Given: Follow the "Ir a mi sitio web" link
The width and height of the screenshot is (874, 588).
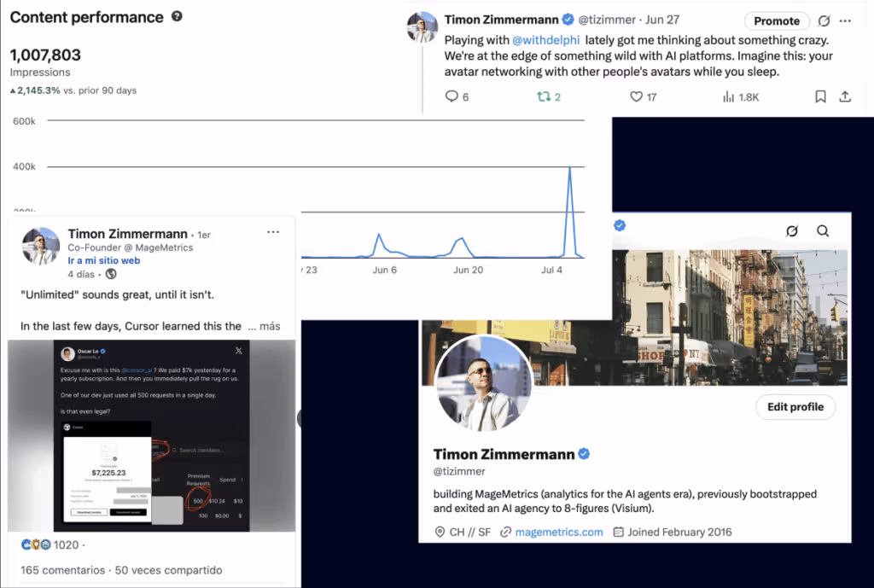Looking at the screenshot, I should (103, 260).
